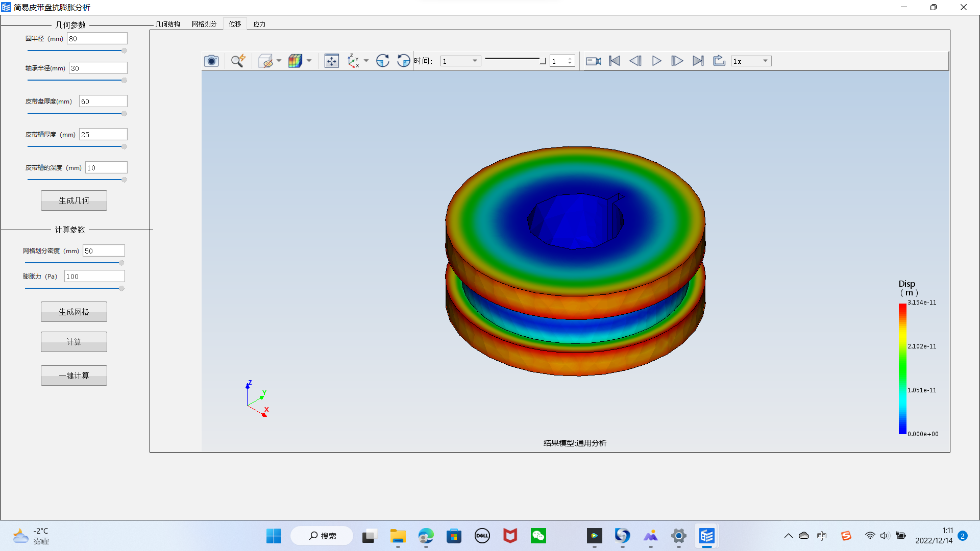Screen dimensions: 980x551
Task: Click the colored render cube icon
Action: pos(295,61)
